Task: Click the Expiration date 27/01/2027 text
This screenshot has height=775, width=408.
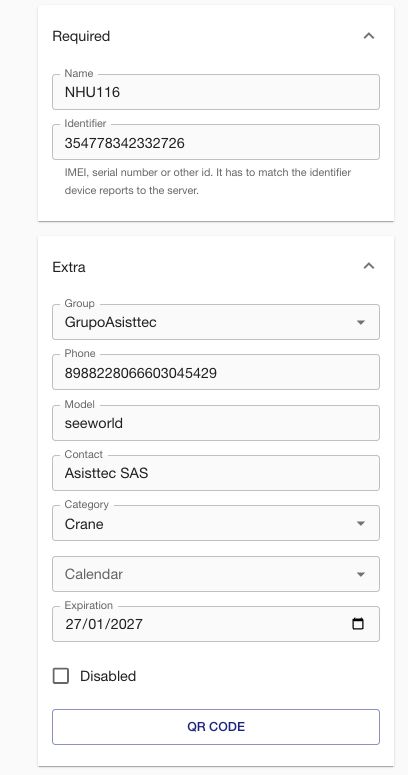Action: tap(104, 624)
